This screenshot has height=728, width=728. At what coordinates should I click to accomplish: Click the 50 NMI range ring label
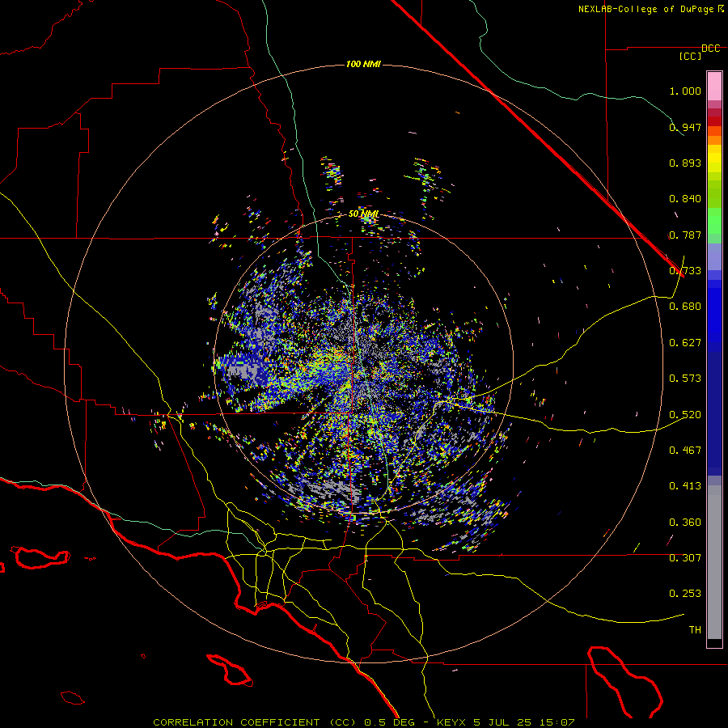(x=363, y=214)
